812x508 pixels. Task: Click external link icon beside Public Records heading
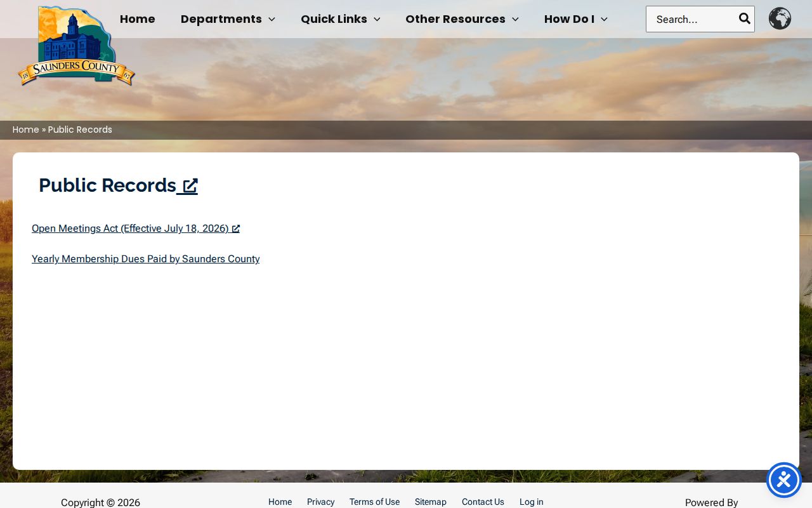click(x=190, y=186)
